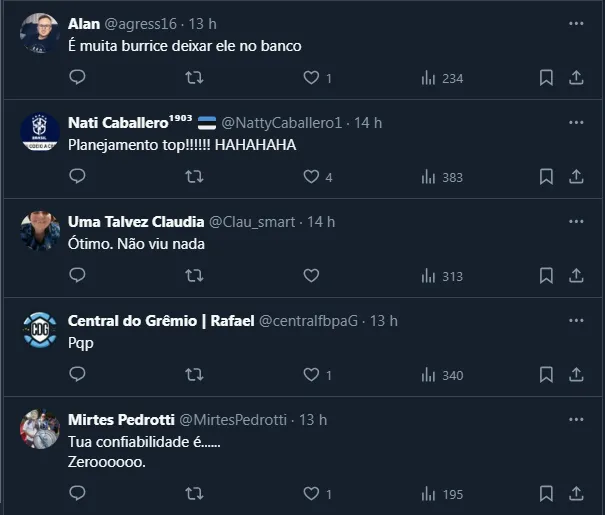Viewport: 605px width, 515px height.
Task: View analytics for Nati Caballero's tweet
Action: tap(442, 176)
